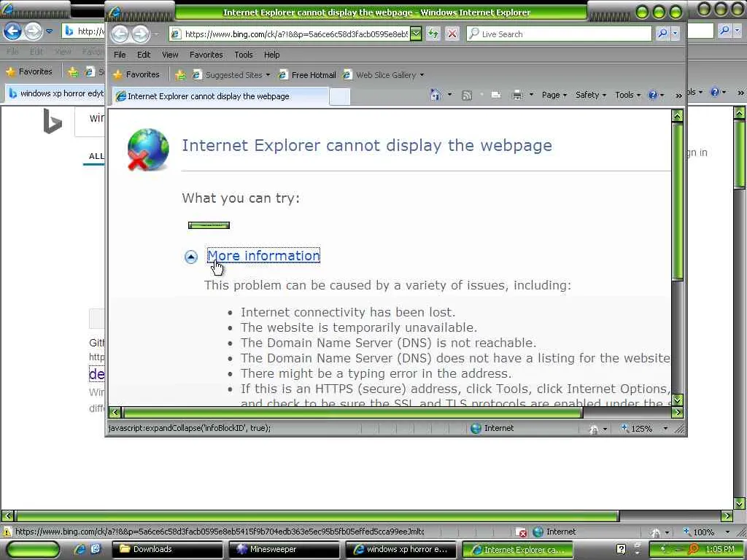
Task: Click the 100% zoom in background status bar
Action: pyautogui.click(x=704, y=532)
